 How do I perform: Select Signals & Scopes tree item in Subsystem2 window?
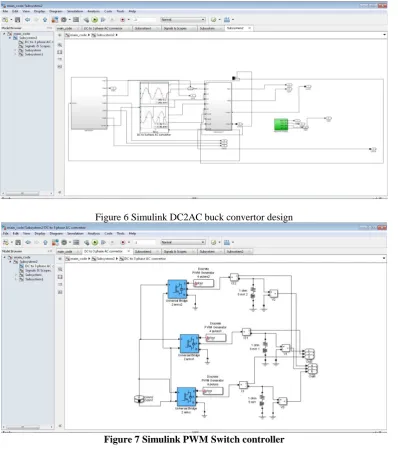(x=35, y=46)
